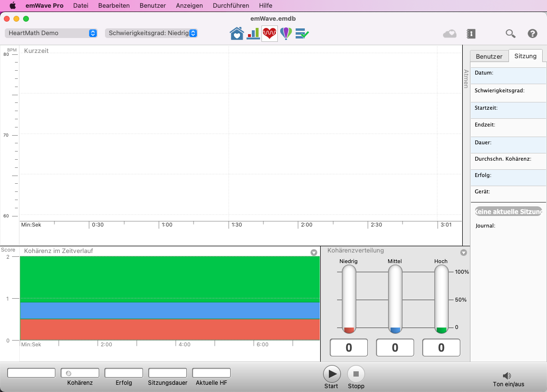Image resolution: width=547 pixels, height=392 pixels.
Task: Click the Erfolg value field
Action: 124,373
